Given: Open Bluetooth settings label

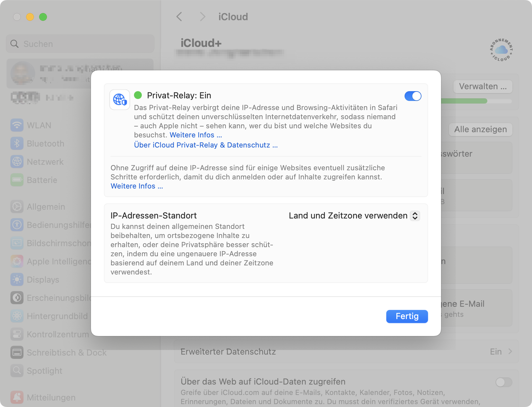Looking at the screenshot, I should [46, 144].
